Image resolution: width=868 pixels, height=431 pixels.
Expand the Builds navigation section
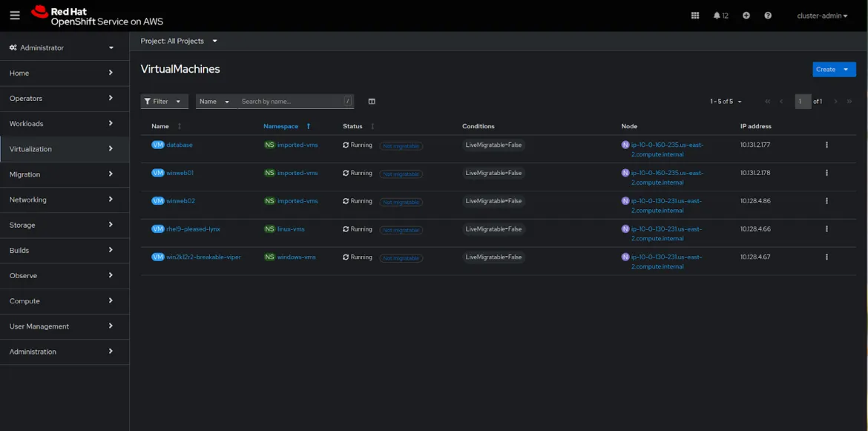click(x=65, y=250)
